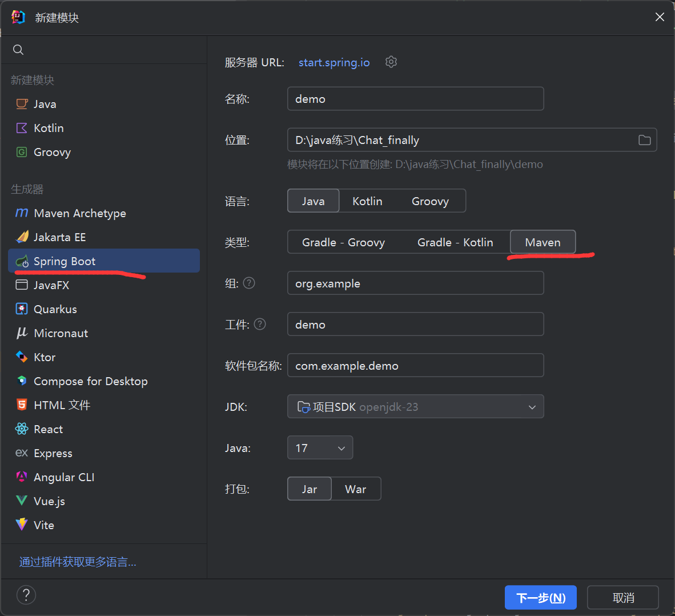Viewport: 675px width, 616px height.
Task: Click the search magnifier icon
Action: [x=18, y=50]
